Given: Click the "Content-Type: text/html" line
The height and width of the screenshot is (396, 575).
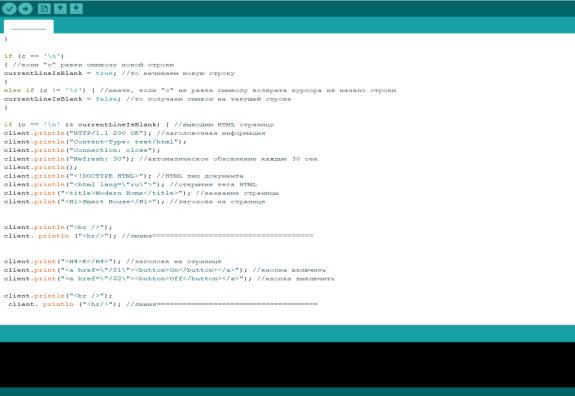Looking at the screenshot, I should pos(95,142).
